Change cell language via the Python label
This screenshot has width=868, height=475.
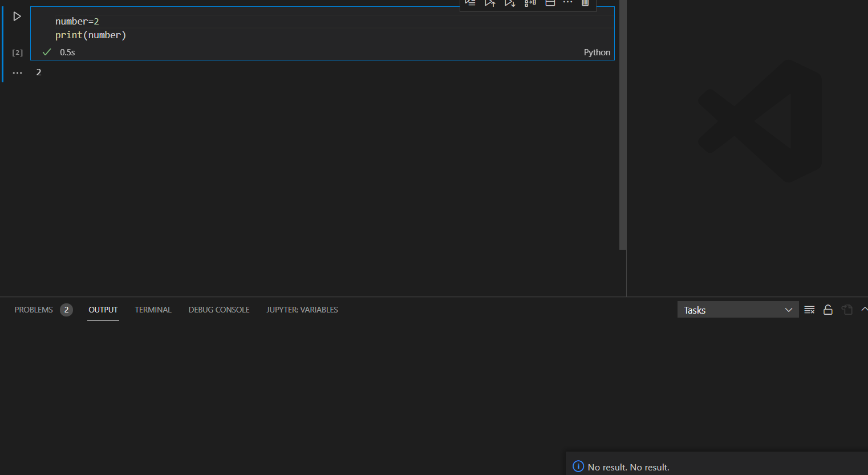pyautogui.click(x=597, y=52)
